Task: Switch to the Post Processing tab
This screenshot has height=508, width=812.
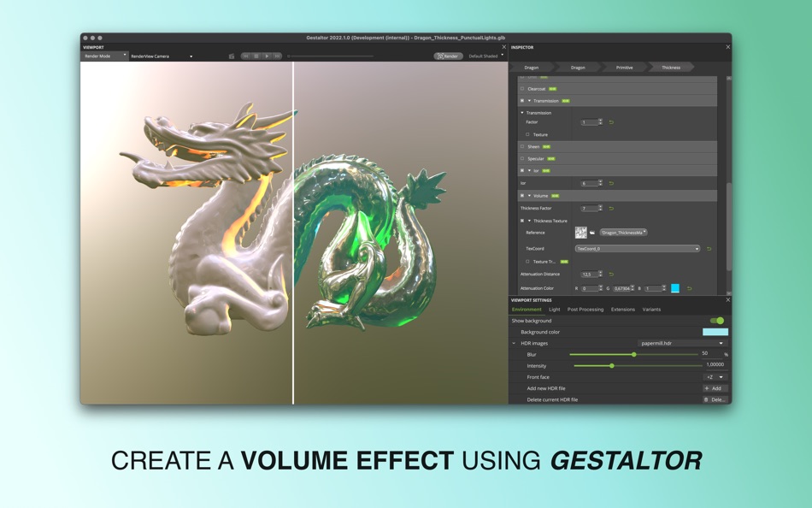Action: tap(585, 310)
